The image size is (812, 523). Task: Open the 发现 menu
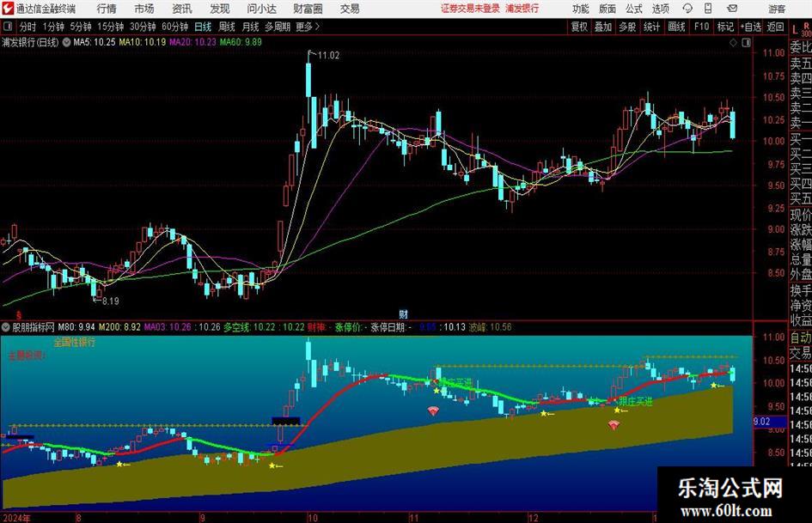point(220,9)
